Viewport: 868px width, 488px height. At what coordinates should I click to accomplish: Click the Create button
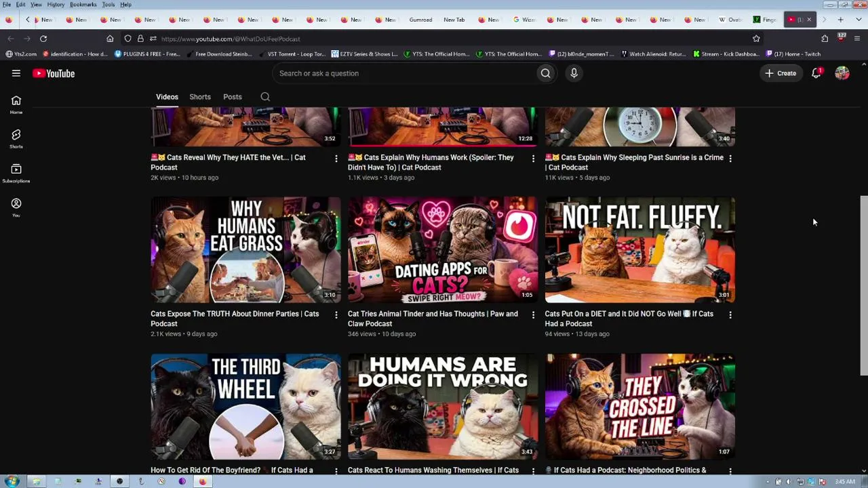781,73
